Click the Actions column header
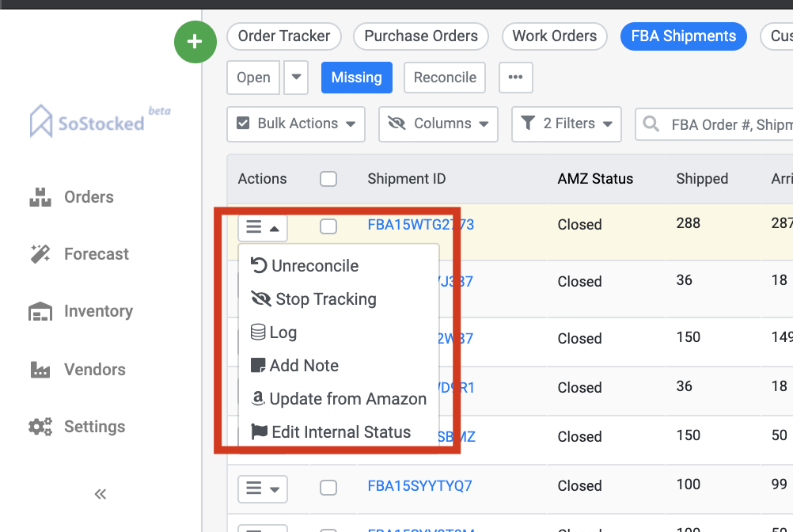Image resolution: width=793 pixels, height=532 pixels. (x=262, y=178)
